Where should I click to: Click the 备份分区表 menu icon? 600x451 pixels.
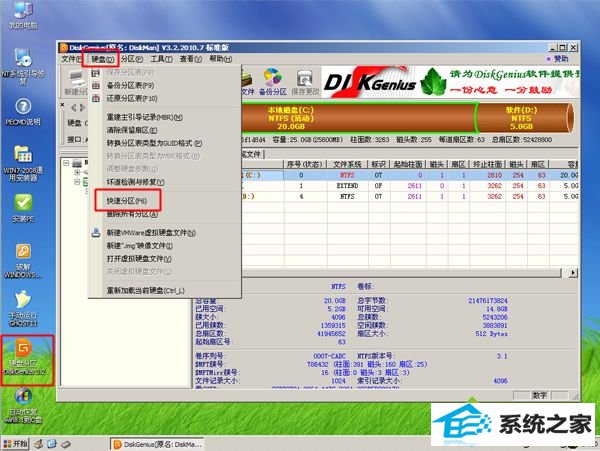click(x=96, y=85)
